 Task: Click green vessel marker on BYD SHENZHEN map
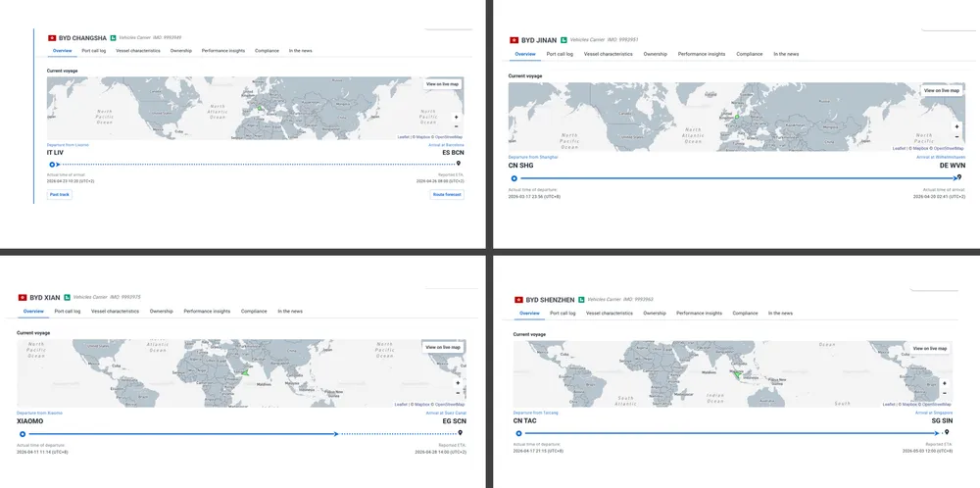[737, 373]
